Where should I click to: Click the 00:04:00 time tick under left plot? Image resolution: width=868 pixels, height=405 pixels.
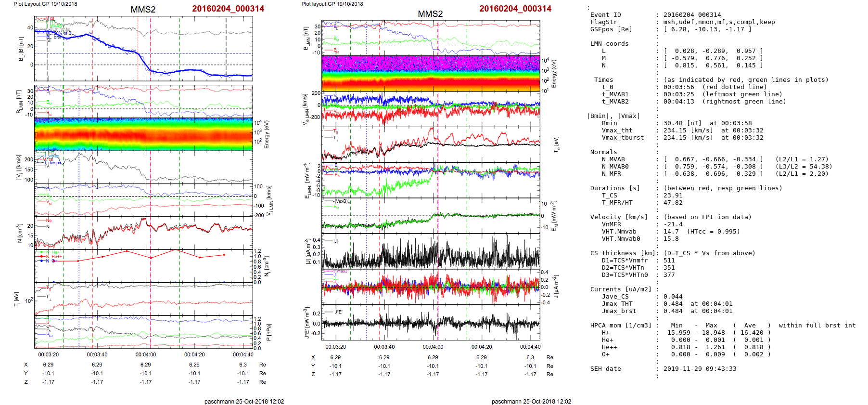point(146,354)
